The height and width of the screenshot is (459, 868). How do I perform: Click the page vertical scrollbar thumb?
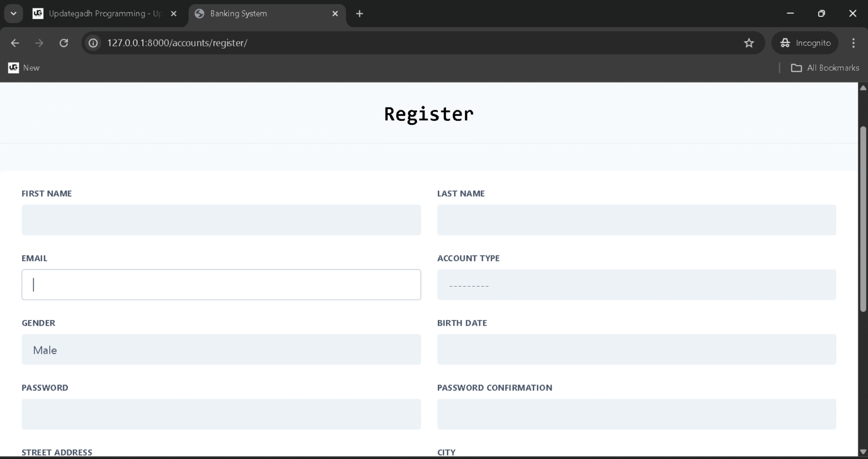(x=863, y=218)
